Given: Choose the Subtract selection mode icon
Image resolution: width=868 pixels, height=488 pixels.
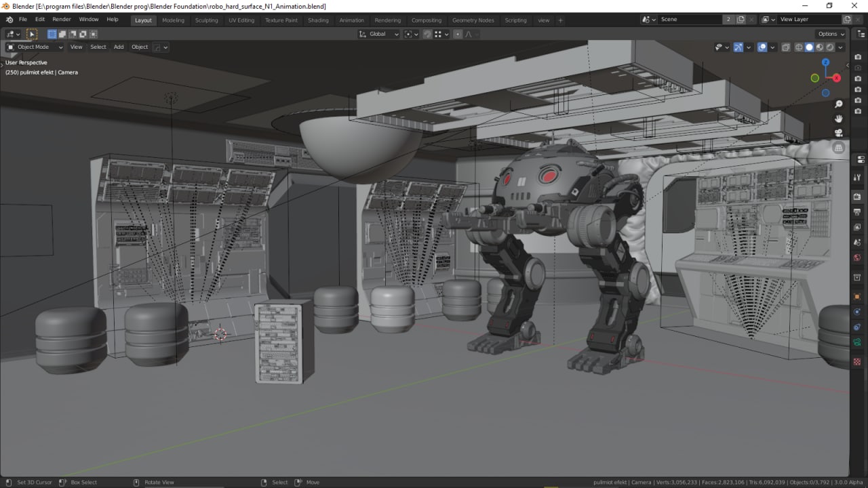Looking at the screenshot, I should (73, 34).
